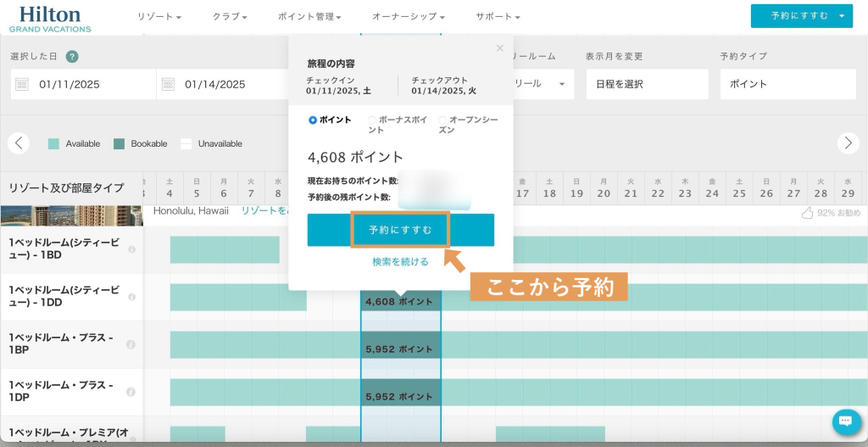This screenshot has width=868, height=447.
Task: Open the chat bubble widget
Action: (x=846, y=422)
